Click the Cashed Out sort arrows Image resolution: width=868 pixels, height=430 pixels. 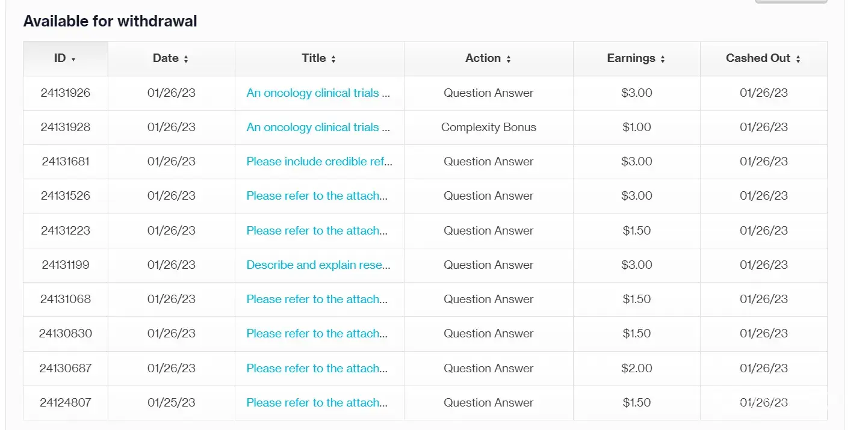coord(798,59)
